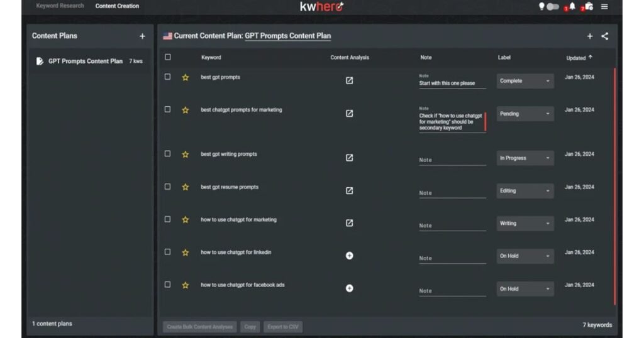Switch to the Content Creation tab
Screen dimensions: 644x338
117,6
